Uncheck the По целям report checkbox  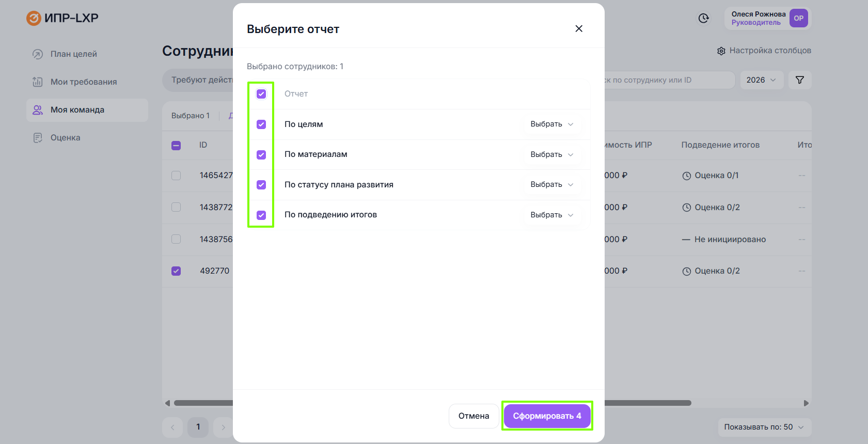tap(261, 124)
